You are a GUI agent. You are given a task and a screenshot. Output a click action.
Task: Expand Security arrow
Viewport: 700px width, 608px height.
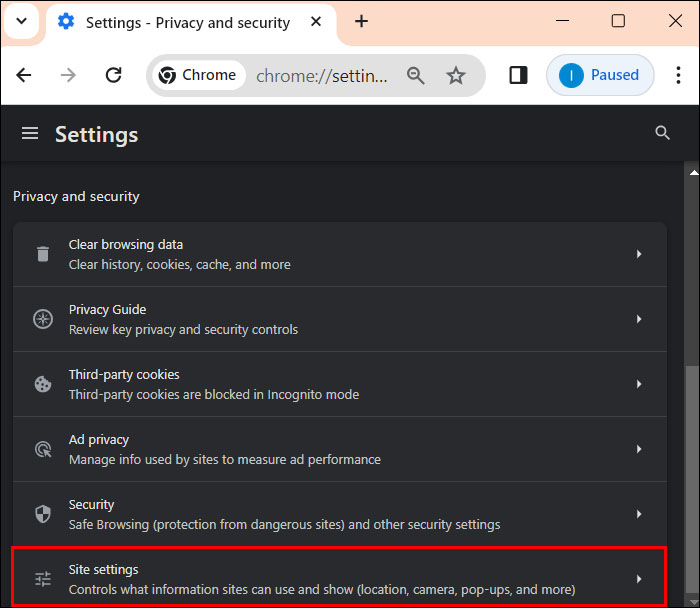(639, 514)
